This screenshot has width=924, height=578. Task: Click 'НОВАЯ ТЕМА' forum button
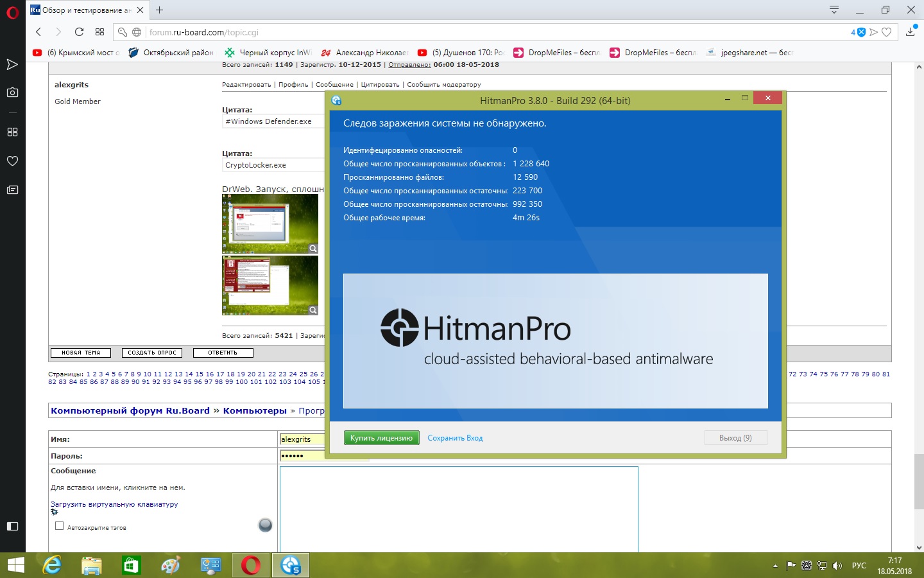coord(81,353)
